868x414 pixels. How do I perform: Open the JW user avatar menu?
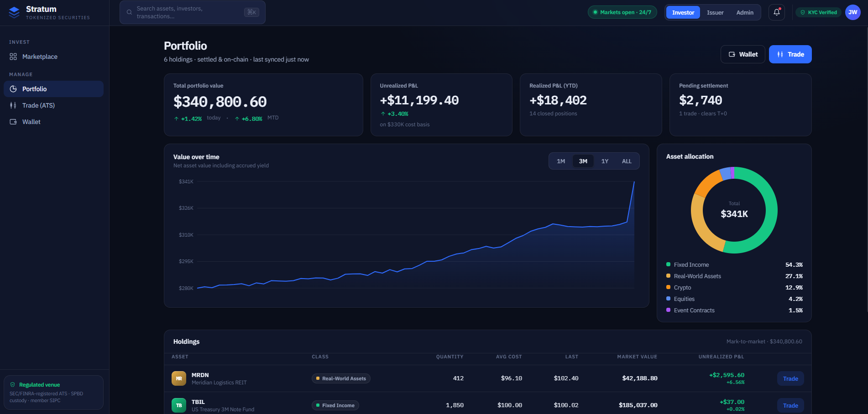(x=853, y=12)
